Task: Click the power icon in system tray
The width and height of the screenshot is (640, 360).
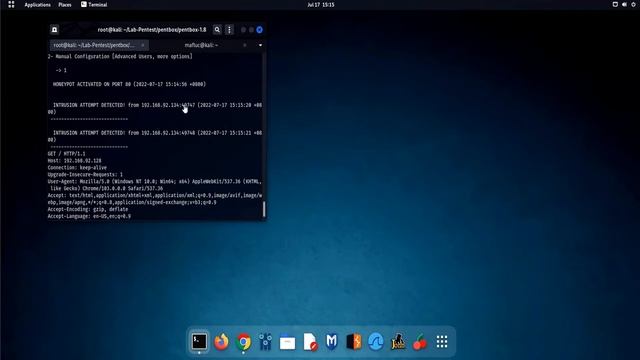Action: coord(633,4)
